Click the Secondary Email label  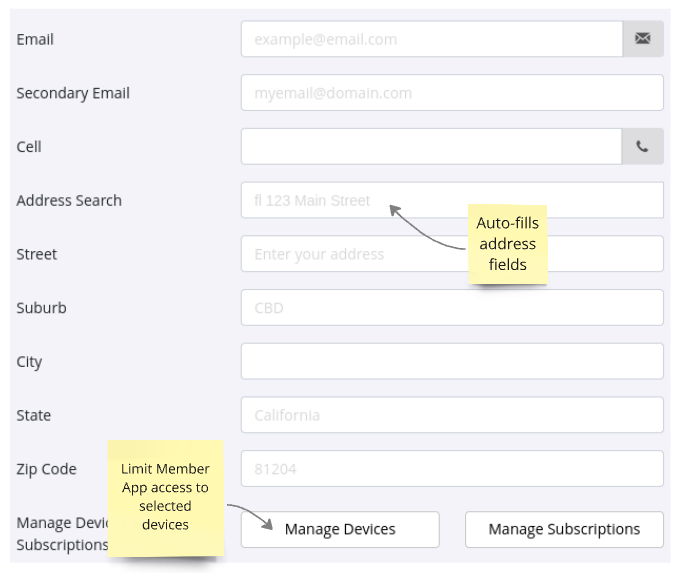click(x=73, y=93)
